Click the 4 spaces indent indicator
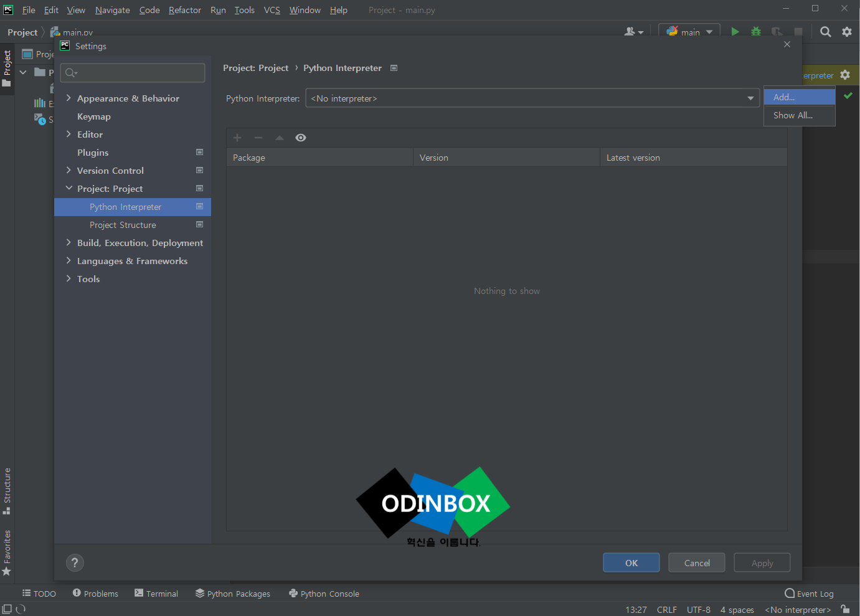This screenshot has height=616, width=860. (737, 610)
